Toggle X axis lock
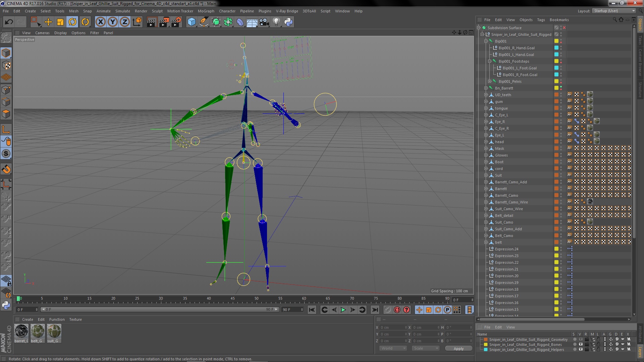This screenshot has height=362, width=644. point(100,22)
